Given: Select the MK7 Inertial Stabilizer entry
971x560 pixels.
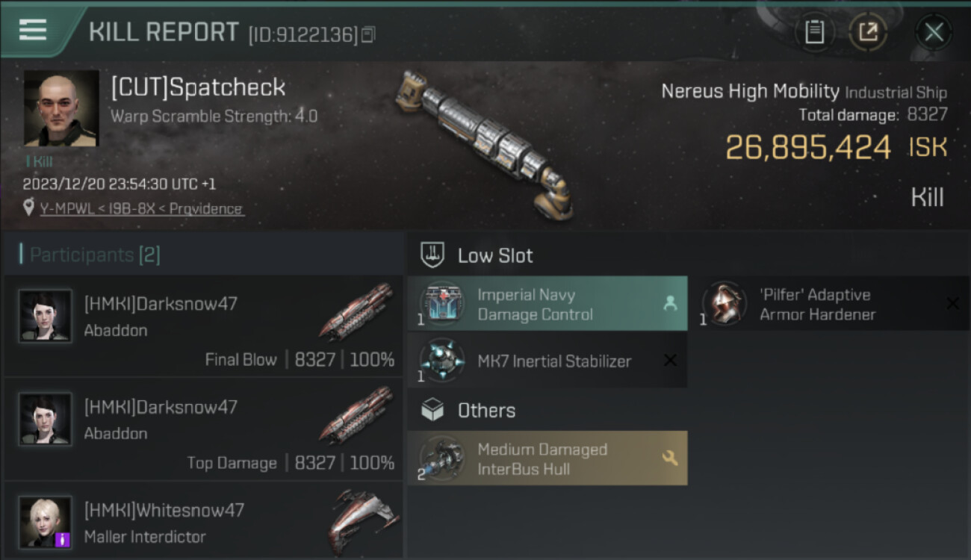Looking at the screenshot, I should pyautogui.click(x=547, y=361).
